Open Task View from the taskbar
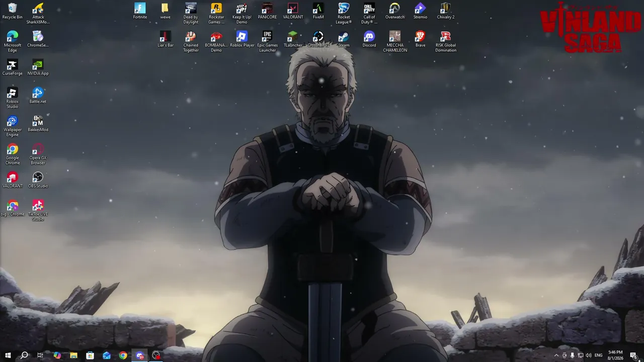Image resolution: width=644 pixels, height=362 pixels. [40, 355]
